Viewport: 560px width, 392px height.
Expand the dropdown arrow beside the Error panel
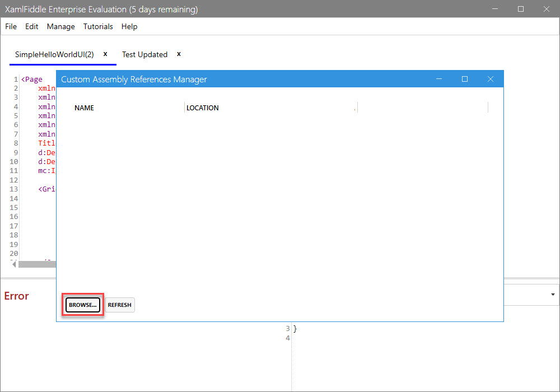553,295
